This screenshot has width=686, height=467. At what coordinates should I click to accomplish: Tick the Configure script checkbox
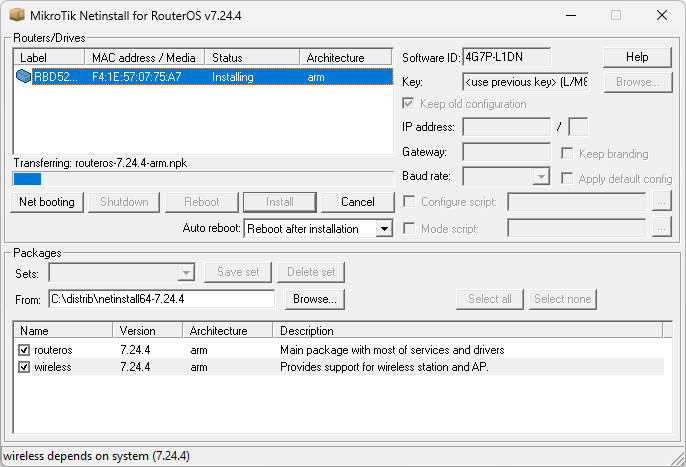tap(409, 201)
